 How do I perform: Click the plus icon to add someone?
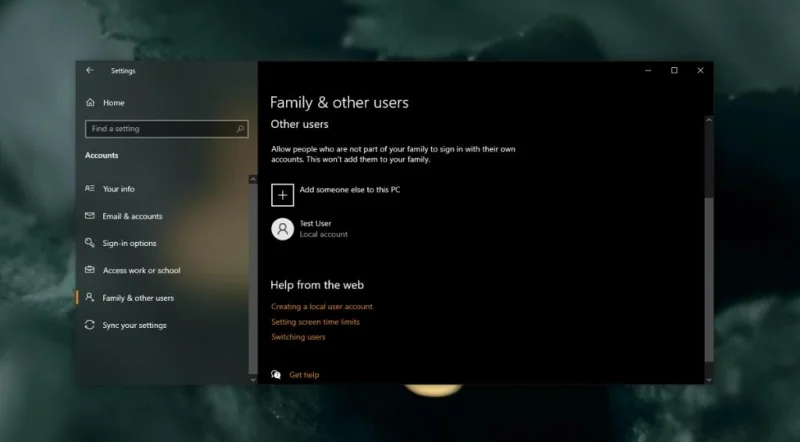(x=282, y=195)
